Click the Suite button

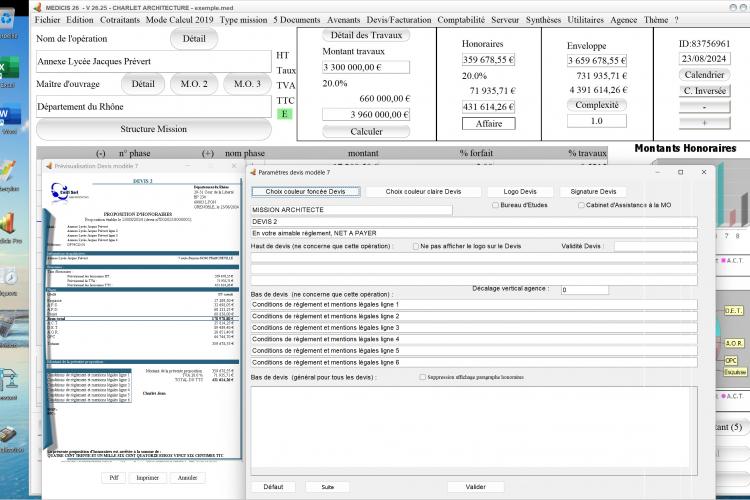click(328, 487)
